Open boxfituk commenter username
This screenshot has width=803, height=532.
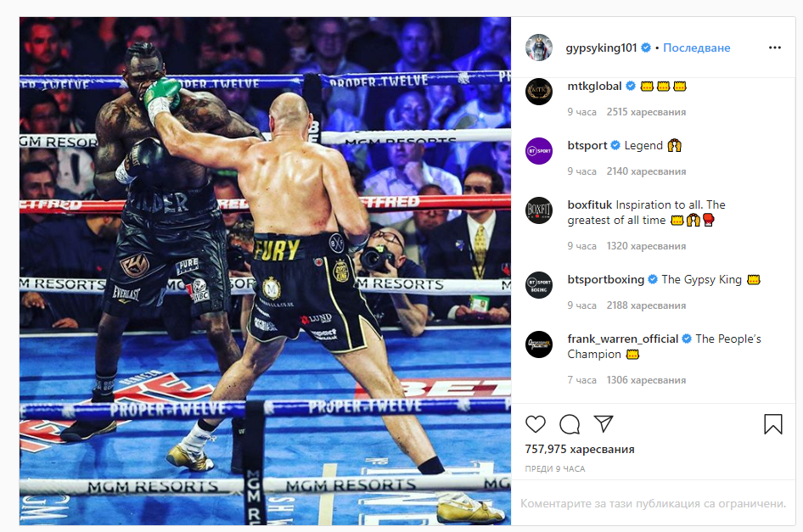[x=590, y=204]
